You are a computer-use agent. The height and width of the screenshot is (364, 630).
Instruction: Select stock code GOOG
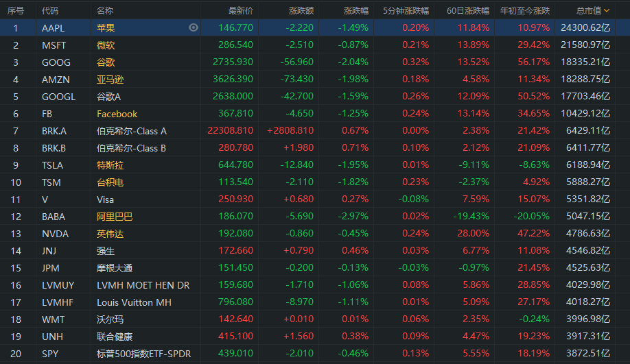coord(56,62)
